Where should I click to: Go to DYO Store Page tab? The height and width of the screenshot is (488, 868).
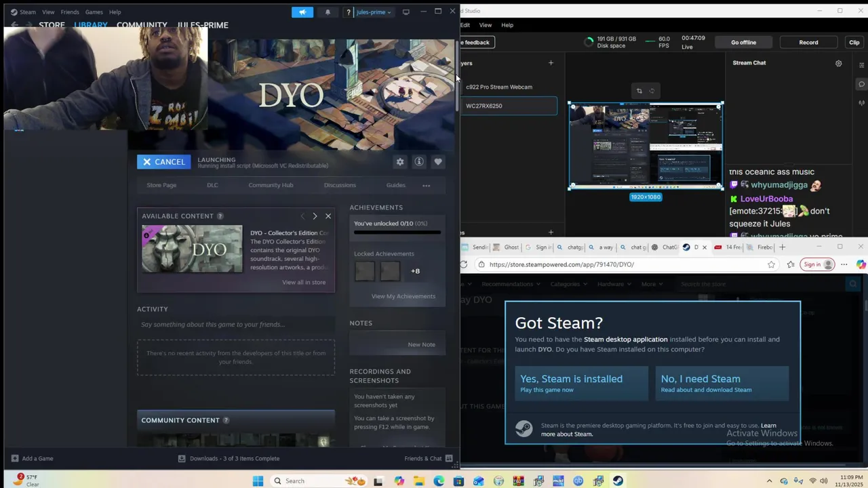pyautogui.click(x=161, y=185)
